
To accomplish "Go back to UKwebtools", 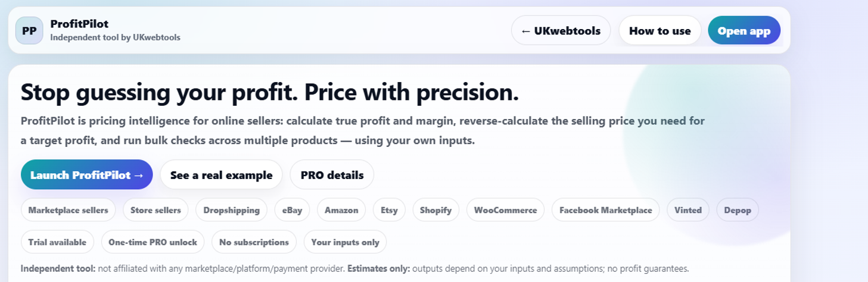I will (561, 31).
